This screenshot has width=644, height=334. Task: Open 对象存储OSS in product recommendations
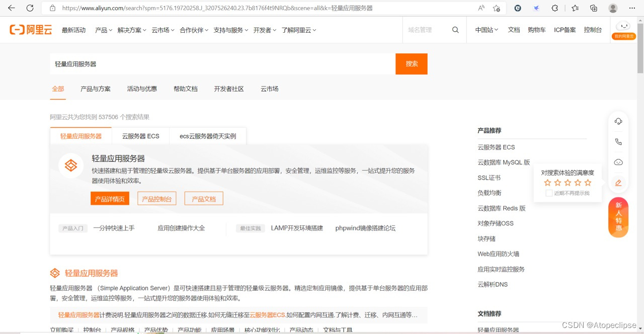click(x=496, y=223)
